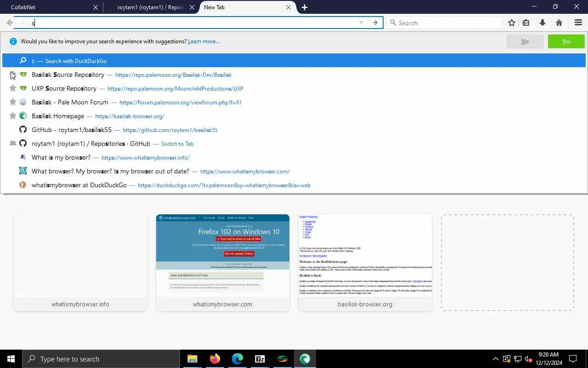The image size is (588, 368).
Task: Click the DuckDuckGo favicon in last suggestion
Action: [x=23, y=185]
